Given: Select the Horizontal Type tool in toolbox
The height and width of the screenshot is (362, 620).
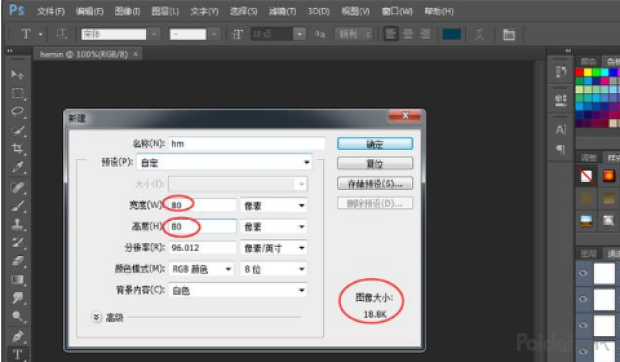Looking at the screenshot, I should tap(17, 354).
